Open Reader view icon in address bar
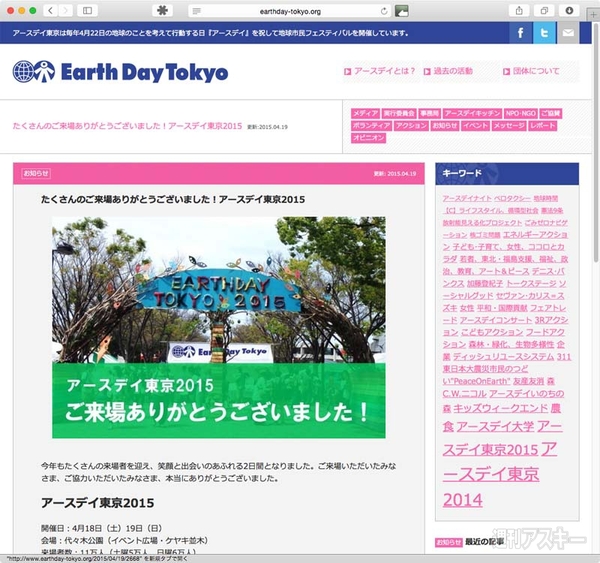 [x=197, y=11]
